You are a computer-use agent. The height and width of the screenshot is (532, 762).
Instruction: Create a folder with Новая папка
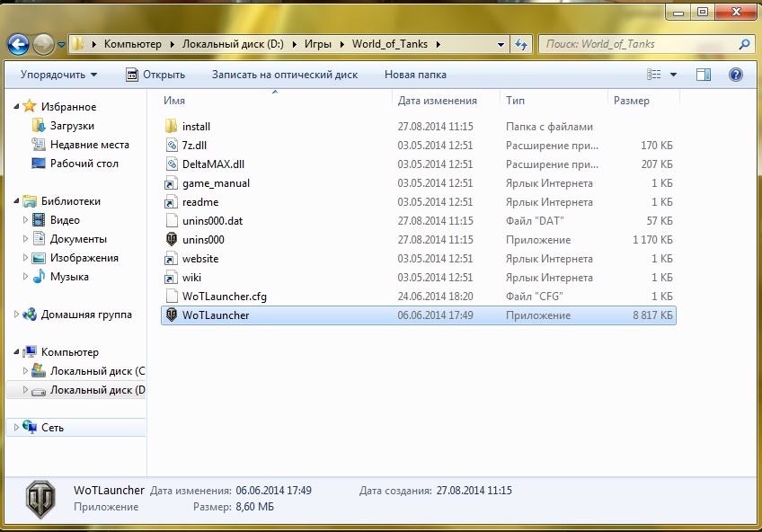[415, 75]
